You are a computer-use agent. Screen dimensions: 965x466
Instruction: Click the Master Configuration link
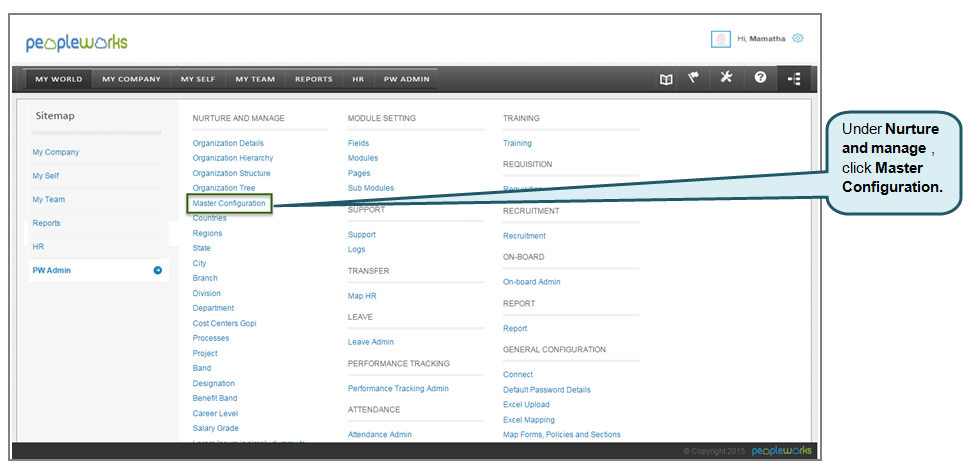click(229, 203)
